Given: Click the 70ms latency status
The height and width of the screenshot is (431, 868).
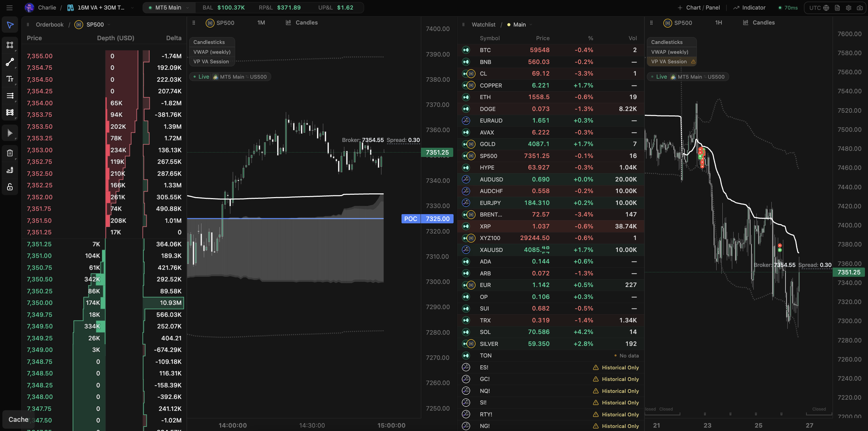Looking at the screenshot, I should pos(788,7).
